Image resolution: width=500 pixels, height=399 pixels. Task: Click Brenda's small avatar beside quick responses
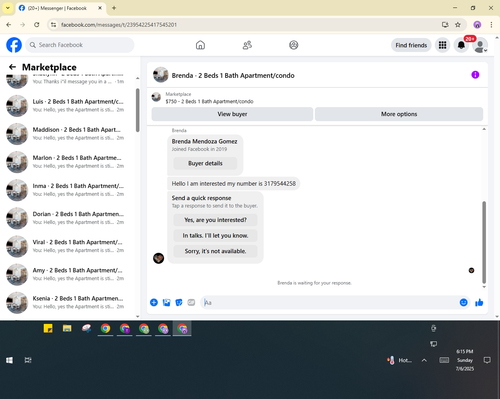pos(158,258)
